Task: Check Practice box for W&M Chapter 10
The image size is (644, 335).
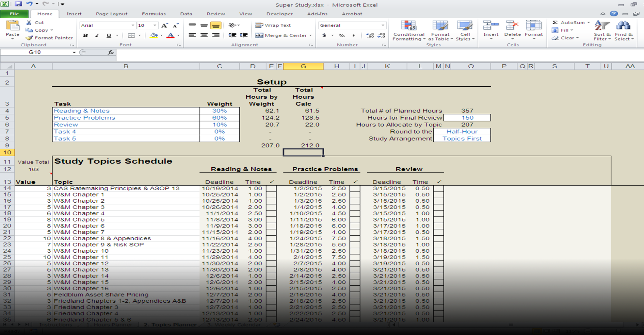Action: [355, 251]
